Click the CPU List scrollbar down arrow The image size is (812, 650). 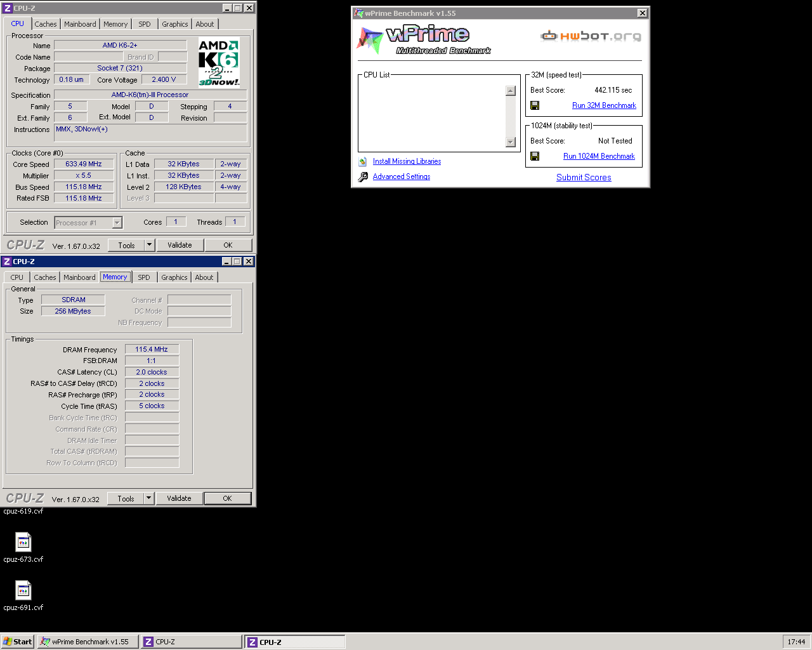pos(511,142)
